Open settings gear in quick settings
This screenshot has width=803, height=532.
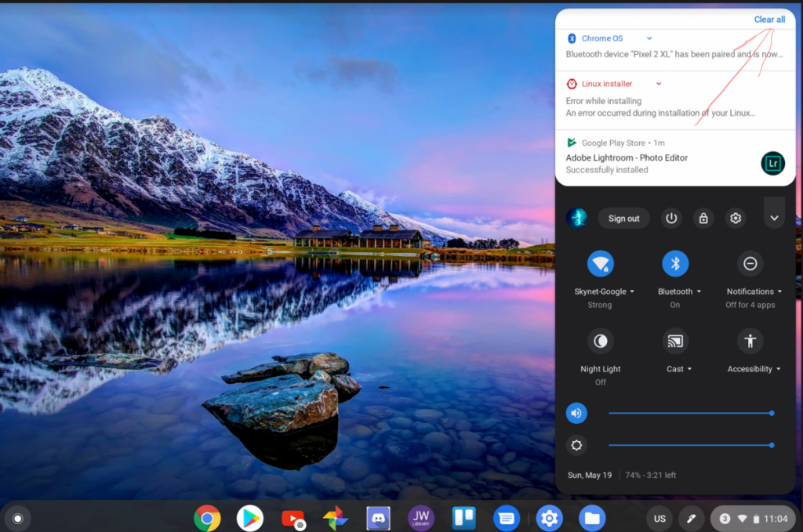[736, 219]
